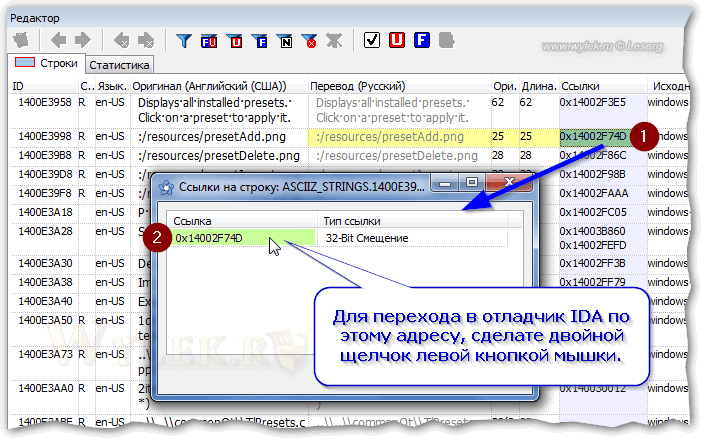The height and width of the screenshot is (440, 704).
Task: Switch to the Статистика tab
Action: (x=119, y=65)
